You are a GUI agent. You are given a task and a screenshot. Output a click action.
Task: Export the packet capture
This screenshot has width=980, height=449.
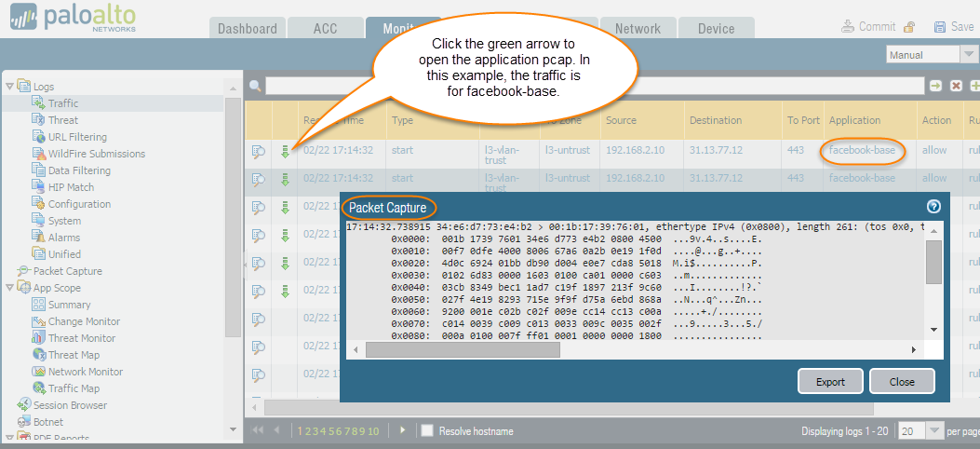pyautogui.click(x=830, y=381)
